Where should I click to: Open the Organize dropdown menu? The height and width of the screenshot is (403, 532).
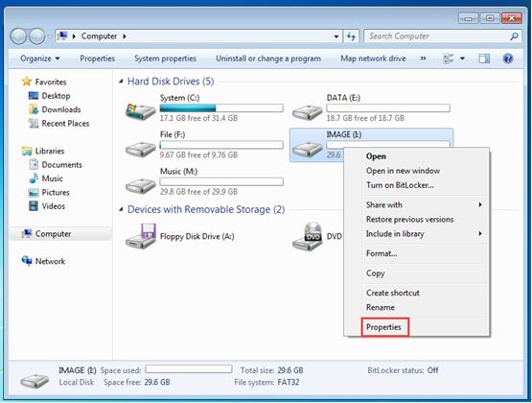click(39, 59)
